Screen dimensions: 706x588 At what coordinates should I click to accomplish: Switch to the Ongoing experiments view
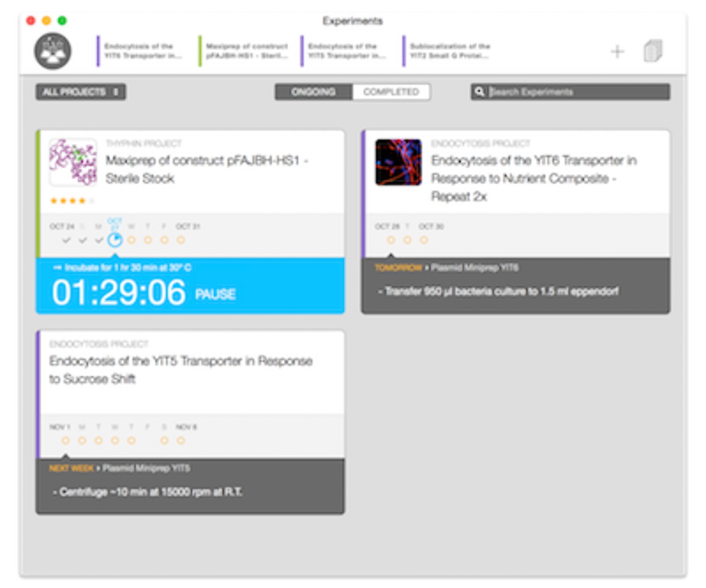[x=313, y=92]
